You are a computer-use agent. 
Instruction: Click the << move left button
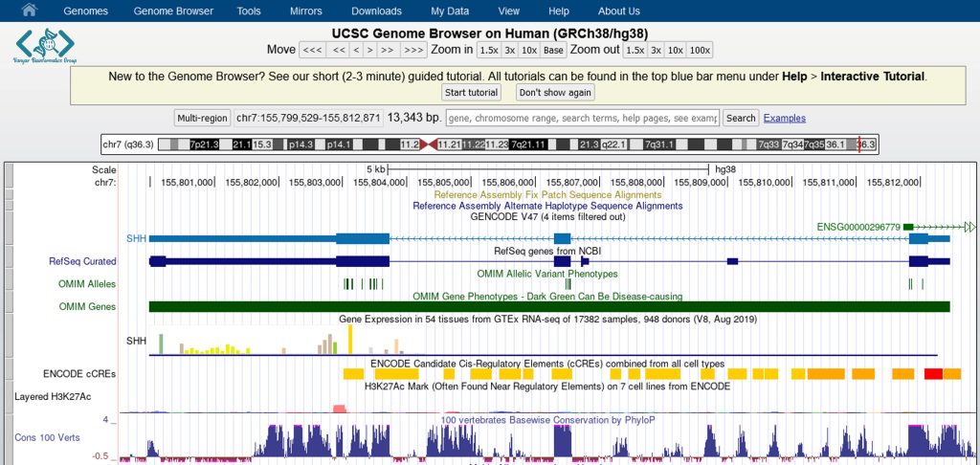pyautogui.click(x=339, y=50)
